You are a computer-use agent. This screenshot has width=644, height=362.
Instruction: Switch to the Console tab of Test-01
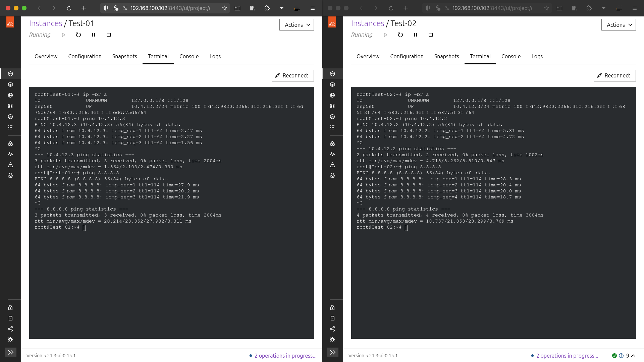click(189, 56)
